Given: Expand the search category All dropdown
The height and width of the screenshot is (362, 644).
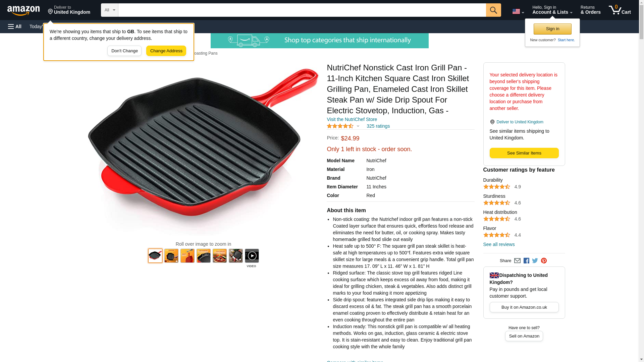Looking at the screenshot, I should tap(109, 10).
